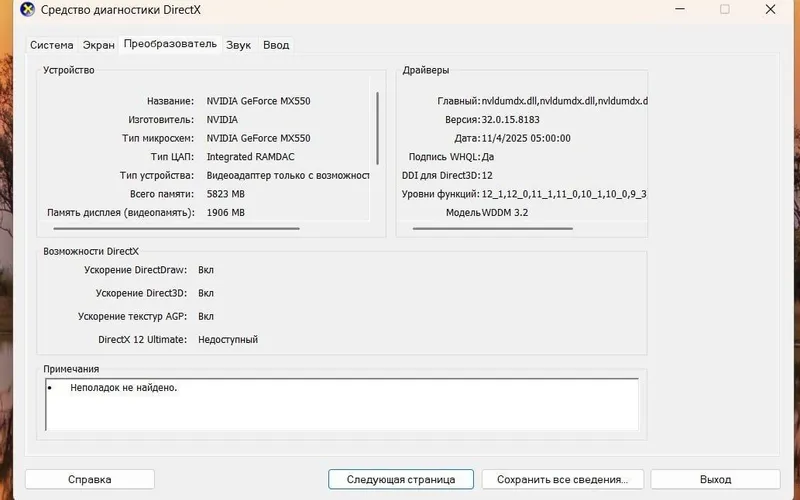Viewport: 800px width, 500px height.
Task: Click the Модель value WDDM 3.2
Action: point(505,212)
